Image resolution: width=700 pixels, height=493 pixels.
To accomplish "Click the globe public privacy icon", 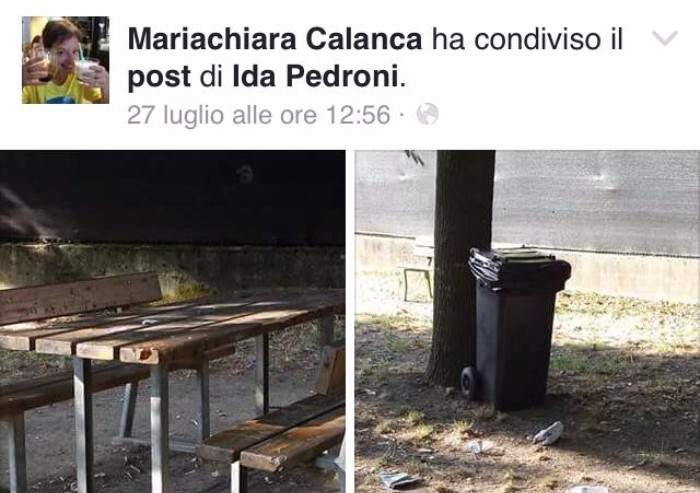I will (x=427, y=114).
